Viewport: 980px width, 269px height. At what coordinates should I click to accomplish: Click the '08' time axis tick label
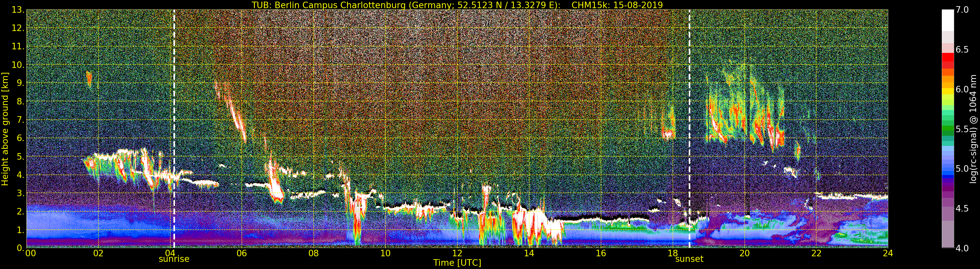[313, 253]
